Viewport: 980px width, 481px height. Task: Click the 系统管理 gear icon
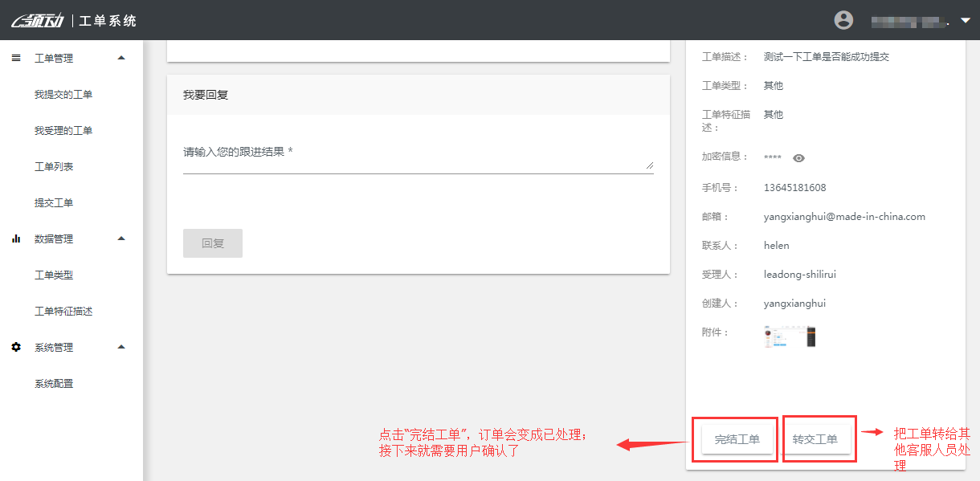coord(16,347)
